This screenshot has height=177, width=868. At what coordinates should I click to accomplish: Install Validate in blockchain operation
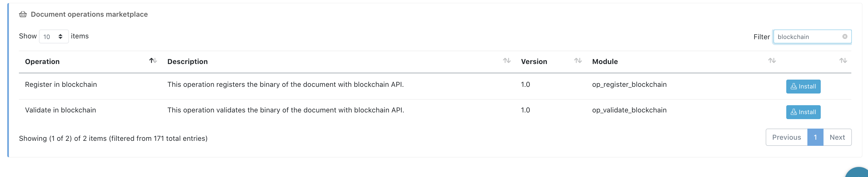pos(803,112)
